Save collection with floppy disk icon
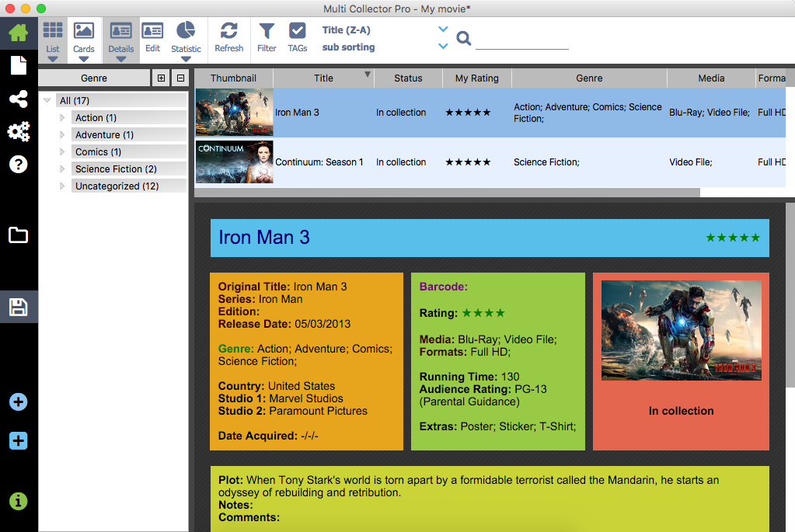Viewport: 795px width, 532px height. (18, 307)
